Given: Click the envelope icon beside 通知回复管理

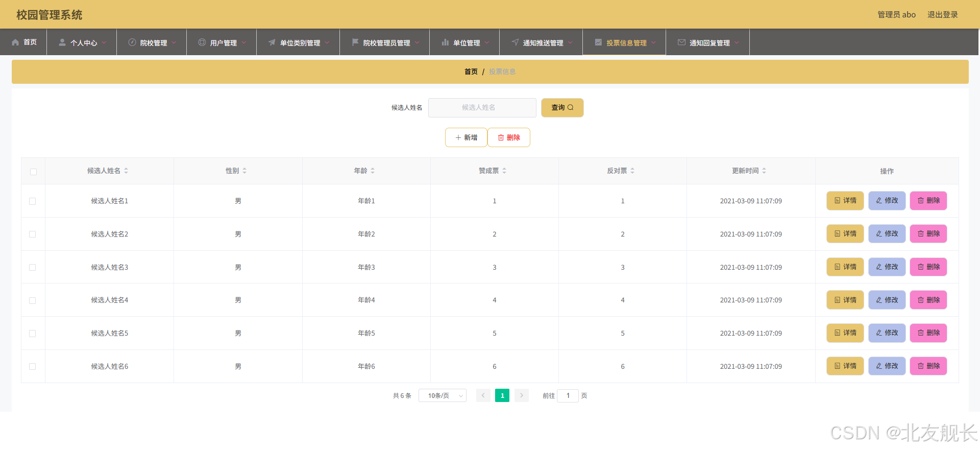Looking at the screenshot, I should (x=681, y=42).
